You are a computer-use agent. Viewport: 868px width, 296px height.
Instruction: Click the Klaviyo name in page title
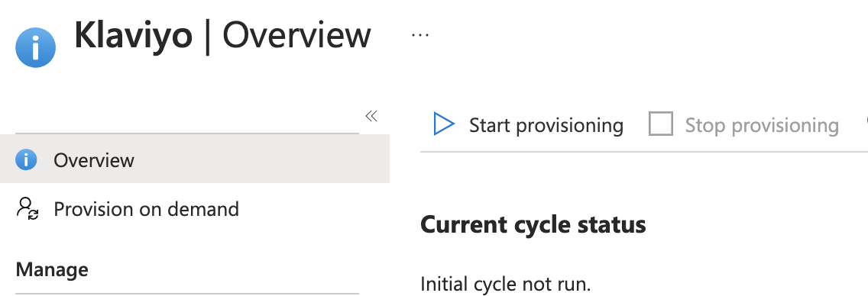click(134, 35)
